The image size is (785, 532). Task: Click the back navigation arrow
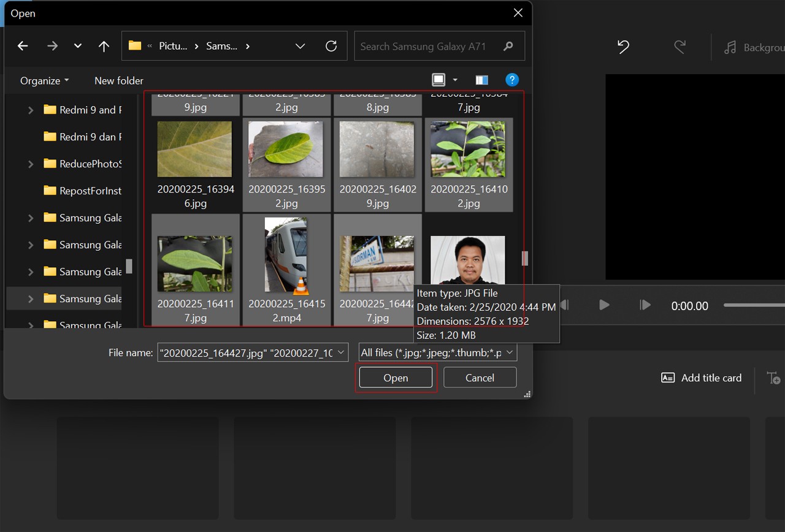23,45
